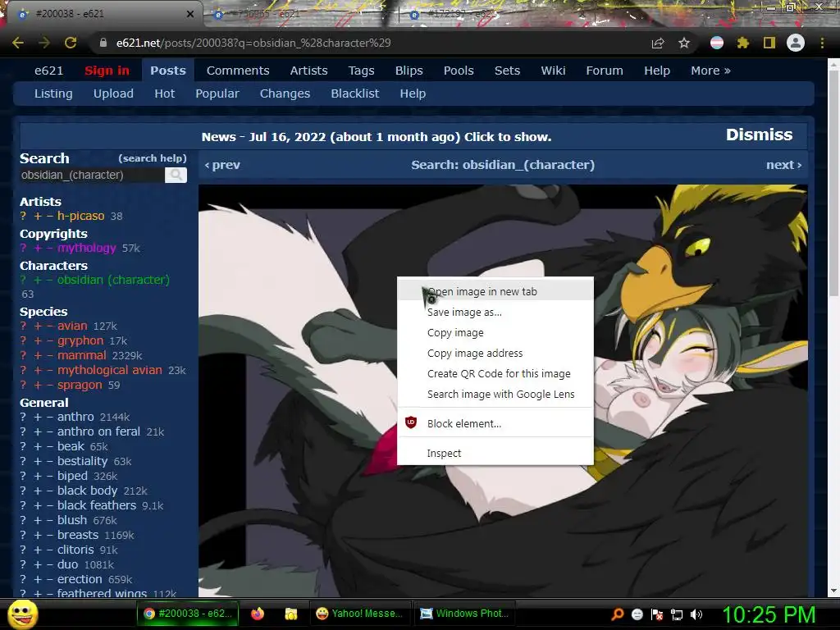Open the (search help) link
This screenshot has height=630, width=840.
(x=152, y=158)
